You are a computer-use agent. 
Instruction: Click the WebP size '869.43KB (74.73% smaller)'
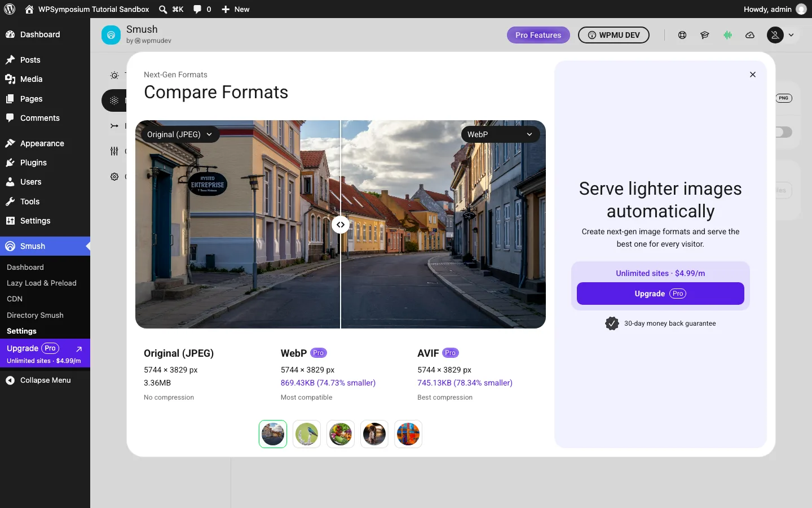coord(328,383)
